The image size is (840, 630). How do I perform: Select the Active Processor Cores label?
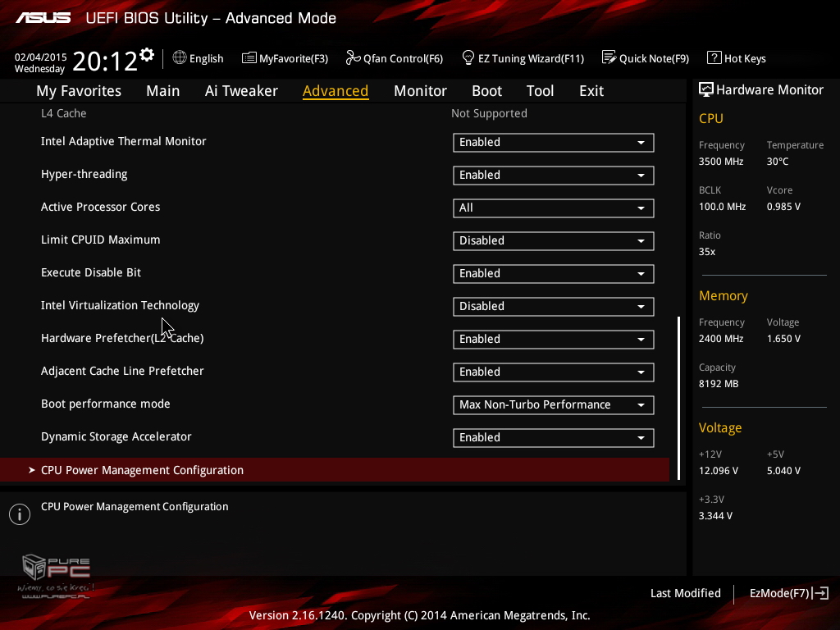101,207
